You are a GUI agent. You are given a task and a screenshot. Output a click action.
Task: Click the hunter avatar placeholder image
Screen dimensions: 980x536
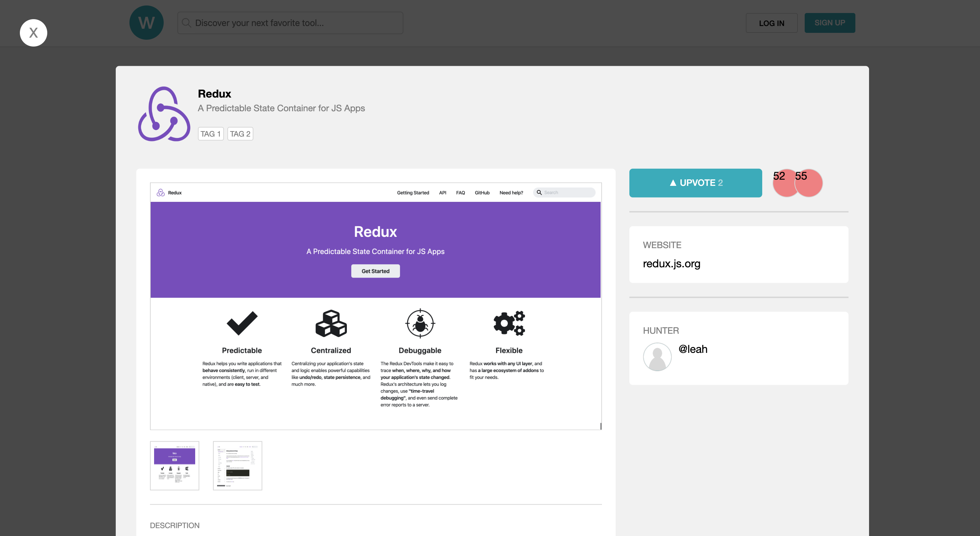pos(657,357)
